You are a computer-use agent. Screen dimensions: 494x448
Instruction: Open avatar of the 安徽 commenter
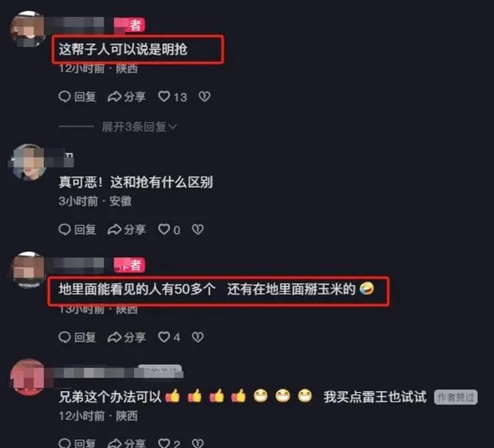click(29, 162)
